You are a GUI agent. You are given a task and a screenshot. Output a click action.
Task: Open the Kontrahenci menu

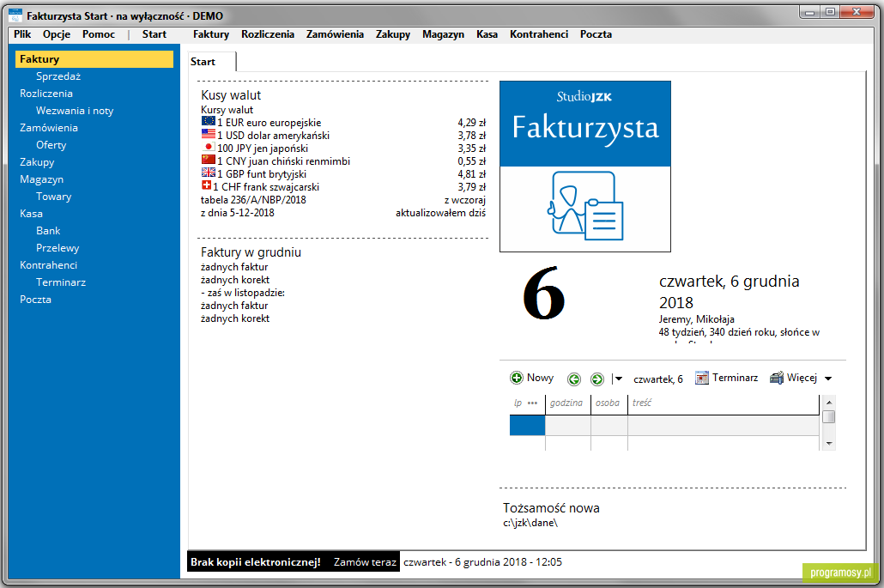[x=539, y=34]
